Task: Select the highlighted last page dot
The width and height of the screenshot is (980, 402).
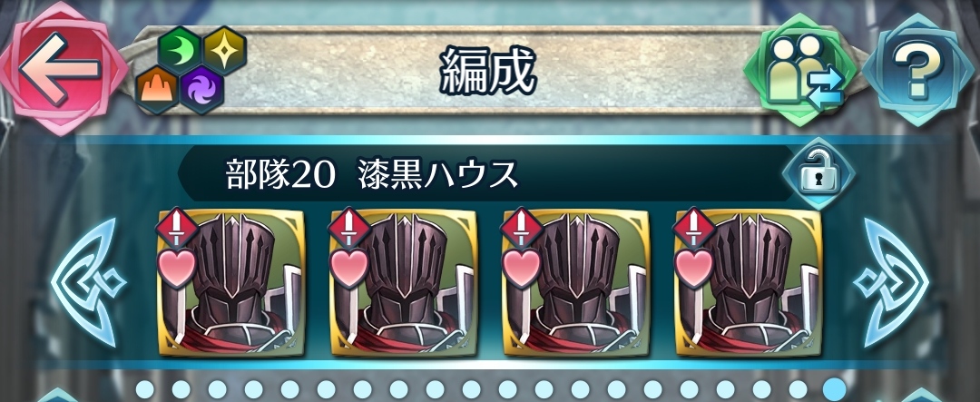Action: coord(834,389)
